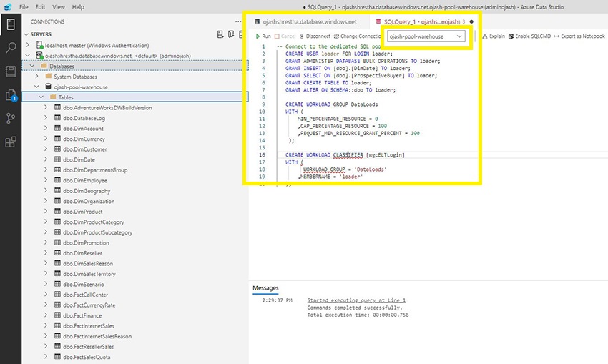This screenshot has height=364, width=608.
Task: Enable SQLCMD mode
Action: click(x=530, y=36)
